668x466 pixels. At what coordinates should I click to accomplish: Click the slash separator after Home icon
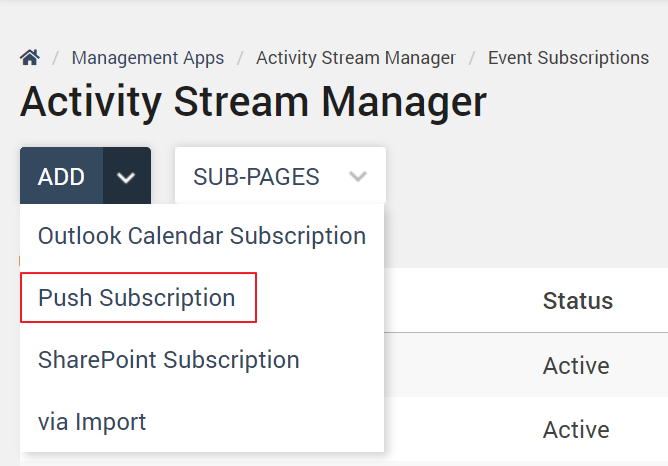(x=56, y=58)
